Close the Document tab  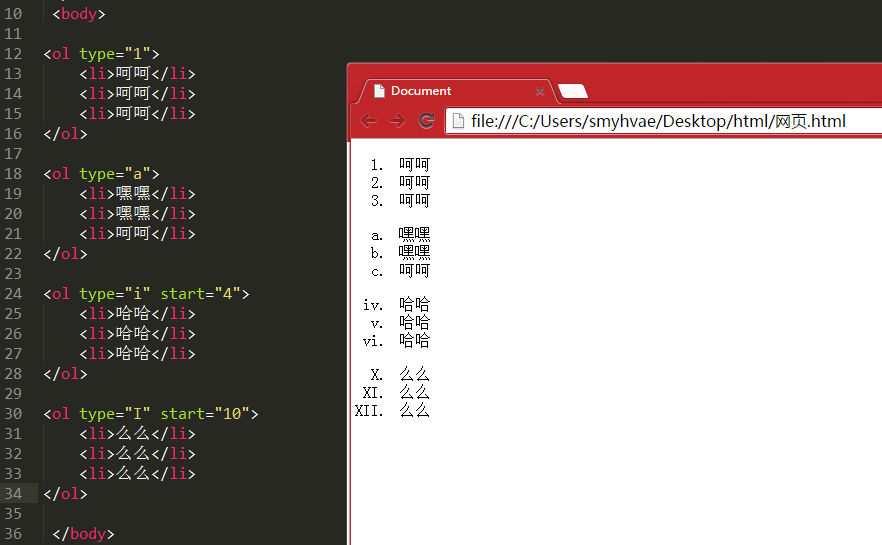click(x=540, y=91)
